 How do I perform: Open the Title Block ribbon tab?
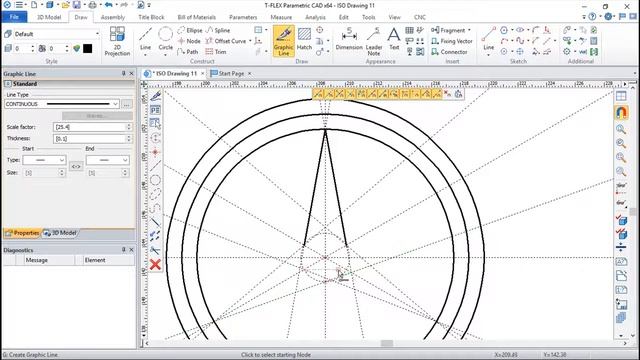[151, 17]
